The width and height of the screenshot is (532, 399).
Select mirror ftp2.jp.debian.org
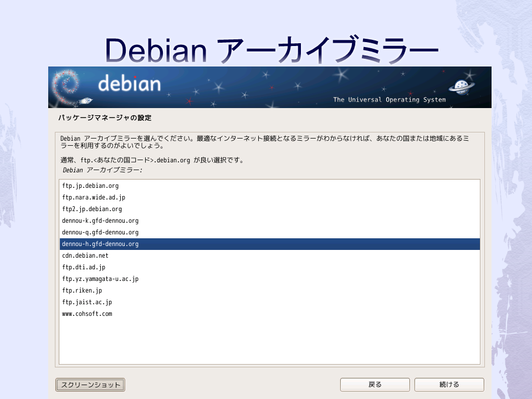[x=270, y=209]
